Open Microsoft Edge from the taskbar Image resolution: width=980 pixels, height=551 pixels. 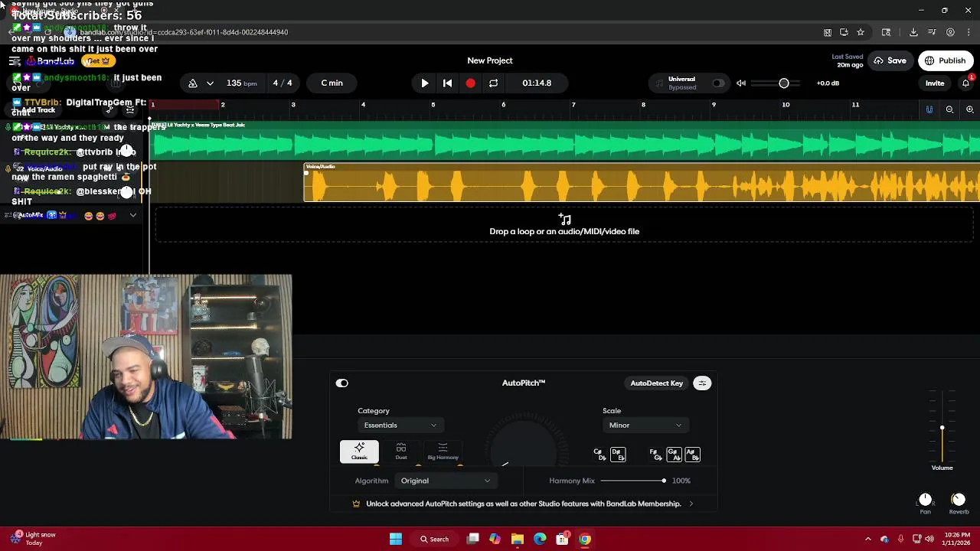[540, 539]
